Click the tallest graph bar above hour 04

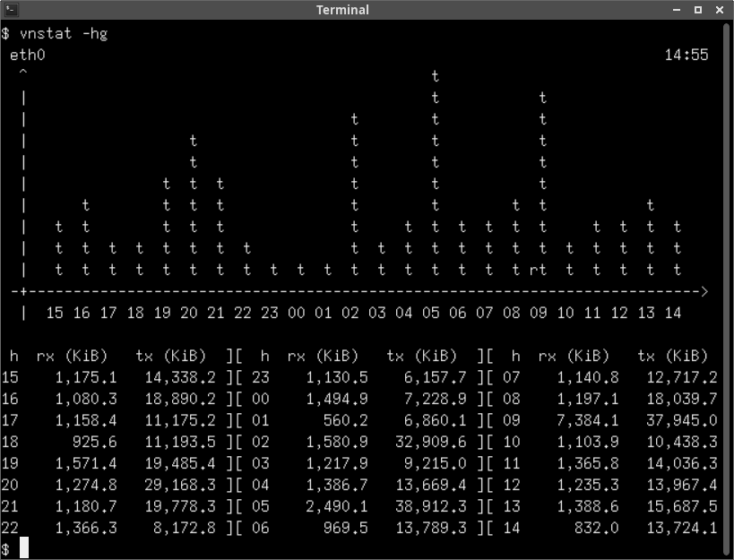tap(435, 76)
